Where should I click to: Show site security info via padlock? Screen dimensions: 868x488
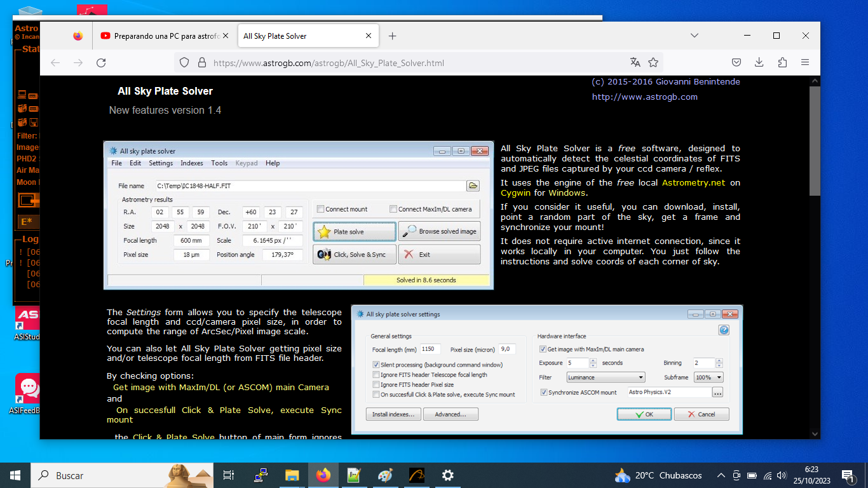coord(201,62)
